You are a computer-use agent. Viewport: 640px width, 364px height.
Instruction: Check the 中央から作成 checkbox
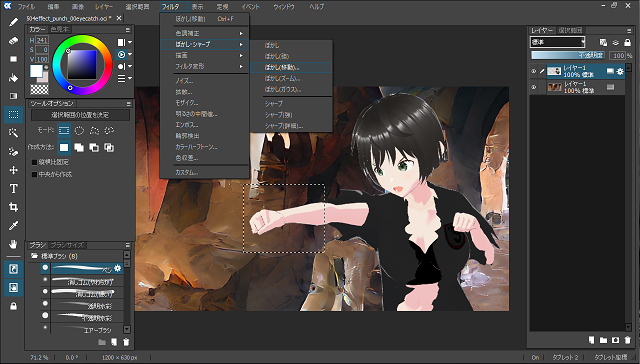(35, 174)
